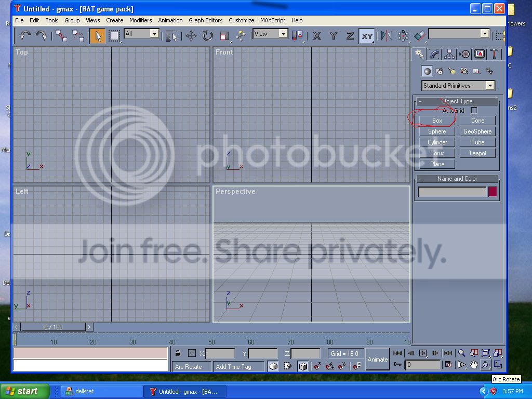Open the Display command panel tab
The image size is (532, 399).
480,54
